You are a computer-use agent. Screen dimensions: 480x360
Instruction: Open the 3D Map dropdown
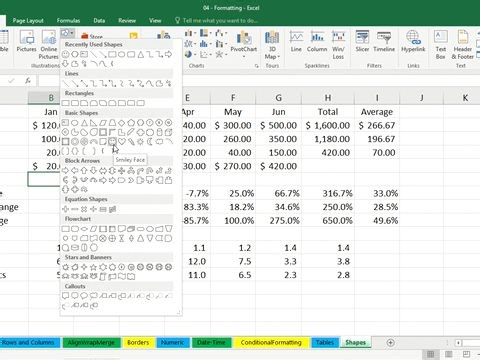tap(272, 45)
